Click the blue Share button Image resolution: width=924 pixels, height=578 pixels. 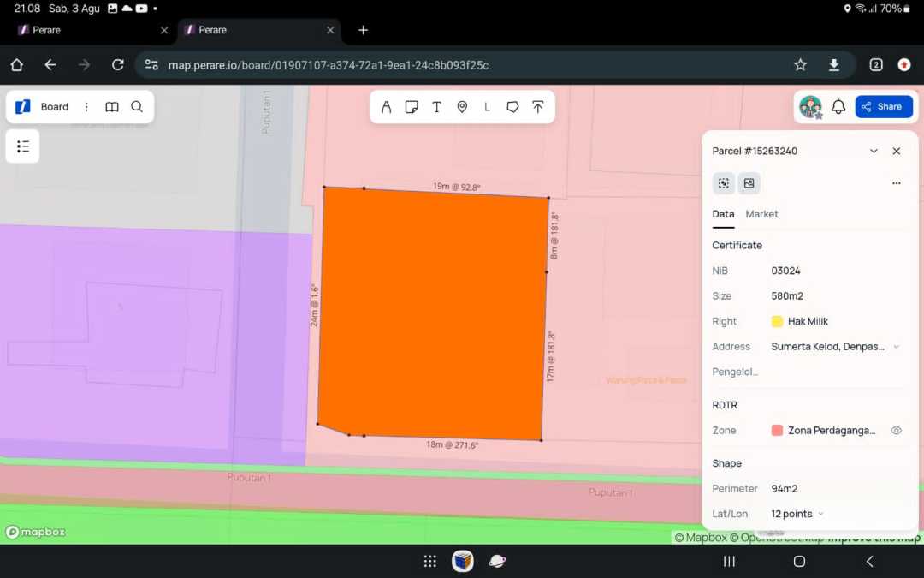click(x=883, y=107)
